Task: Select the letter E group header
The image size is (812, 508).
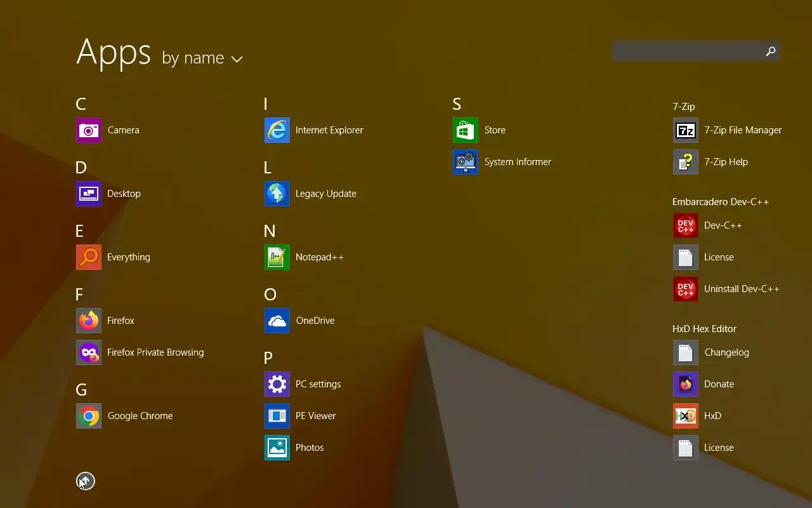Action: (x=80, y=231)
